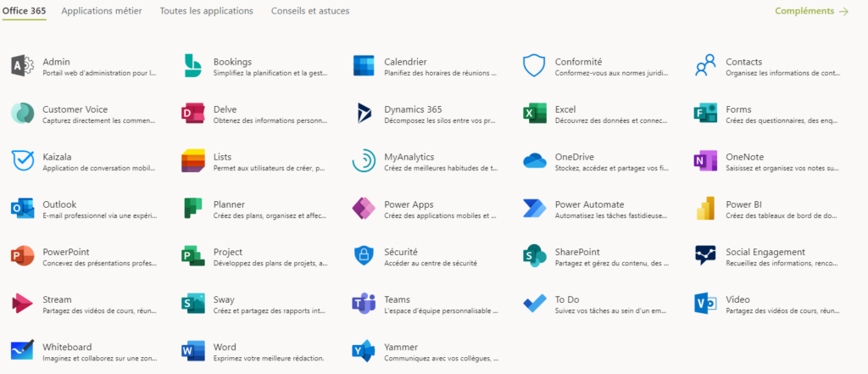The height and width of the screenshot is (374, 868).
Task: Select the Lists app icon
Action: pos(193,161)
